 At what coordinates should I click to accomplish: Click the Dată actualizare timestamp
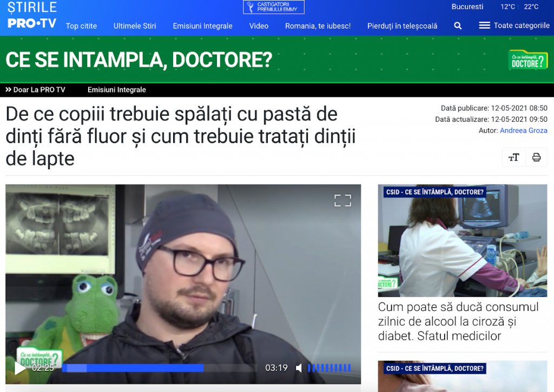click(x=491, y=119)
